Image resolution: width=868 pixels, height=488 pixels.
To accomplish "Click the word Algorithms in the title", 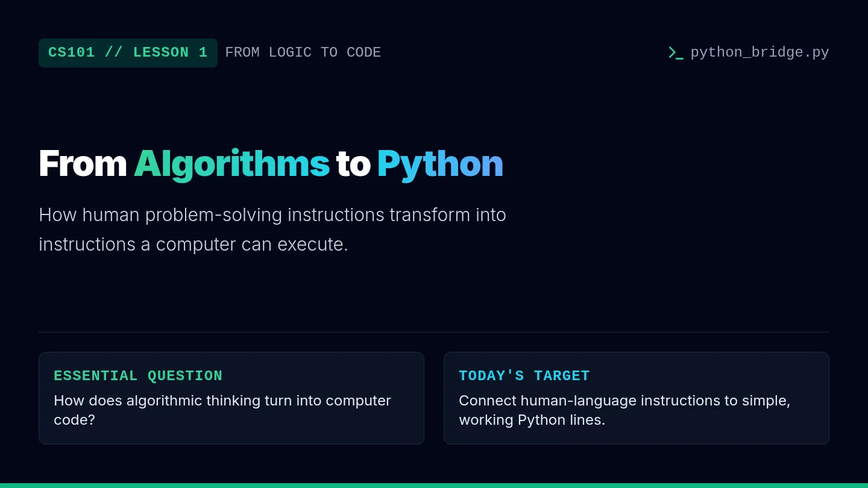I will 231,163.
